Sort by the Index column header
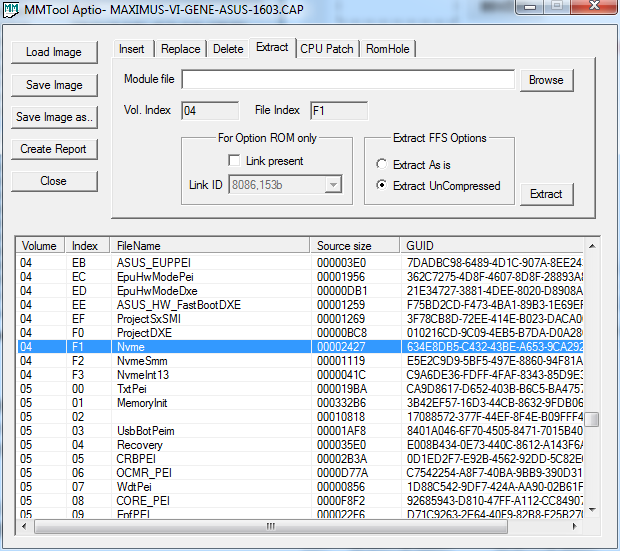The width and height of the screenshot is (620, 551). (88, 246)
